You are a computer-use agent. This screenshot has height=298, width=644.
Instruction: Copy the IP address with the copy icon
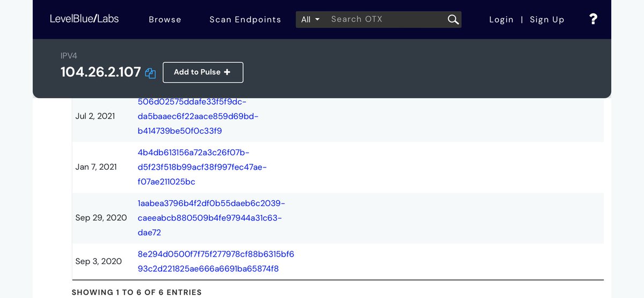click(x=150, y=74)
